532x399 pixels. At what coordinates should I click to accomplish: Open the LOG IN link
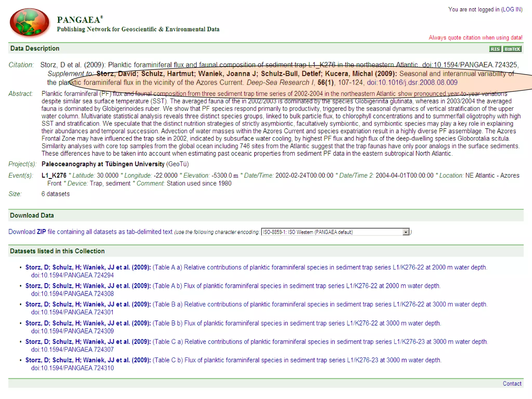pyautogui.click(x=511, y=10)
